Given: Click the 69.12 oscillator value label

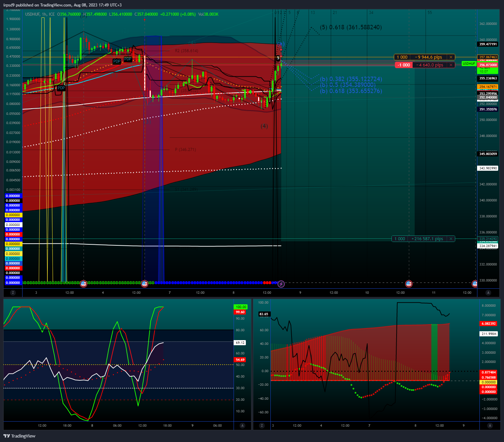Looking at the screenshot, I should pos(240,343).
